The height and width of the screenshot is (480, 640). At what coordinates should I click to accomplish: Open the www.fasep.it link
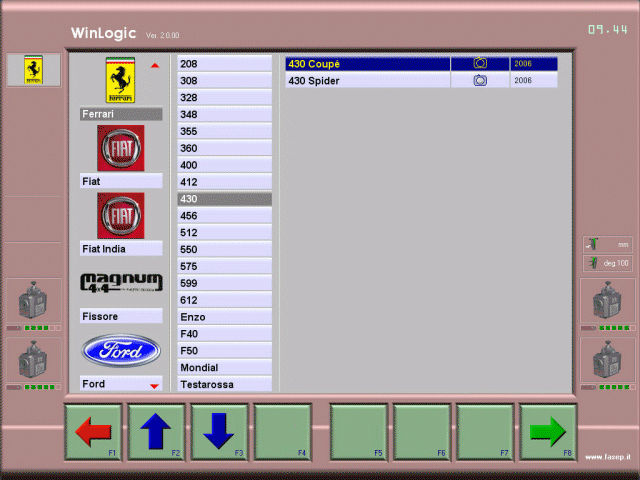608,457
